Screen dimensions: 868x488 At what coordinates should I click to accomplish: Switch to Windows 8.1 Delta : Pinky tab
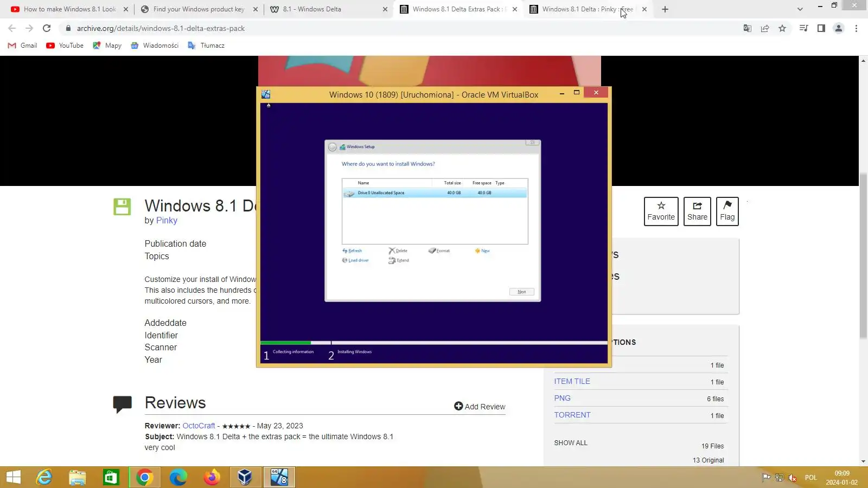(x=588, y=9)
